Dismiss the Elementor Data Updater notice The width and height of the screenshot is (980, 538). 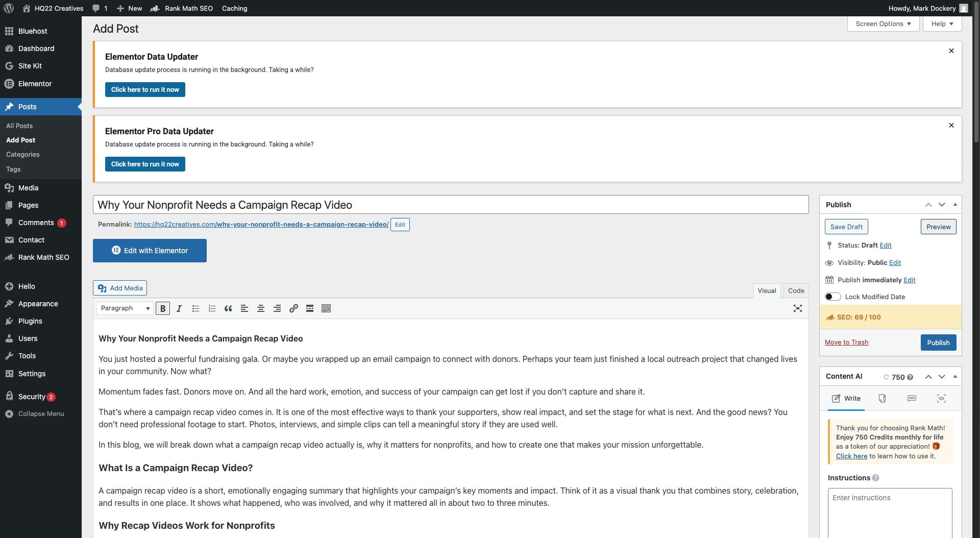pos(951,51)
